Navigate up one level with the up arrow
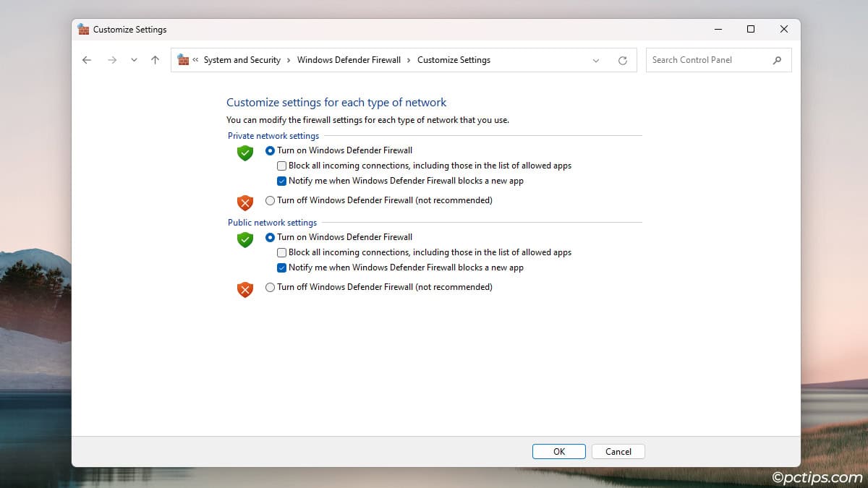The height and width of the screenshot is (488, 868). 155,60
